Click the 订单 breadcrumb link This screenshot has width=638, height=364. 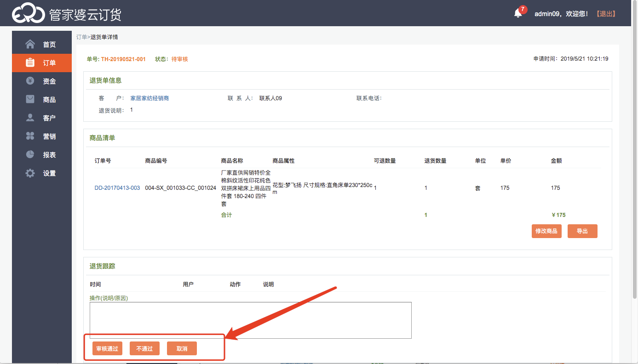[x=81, y=37]
